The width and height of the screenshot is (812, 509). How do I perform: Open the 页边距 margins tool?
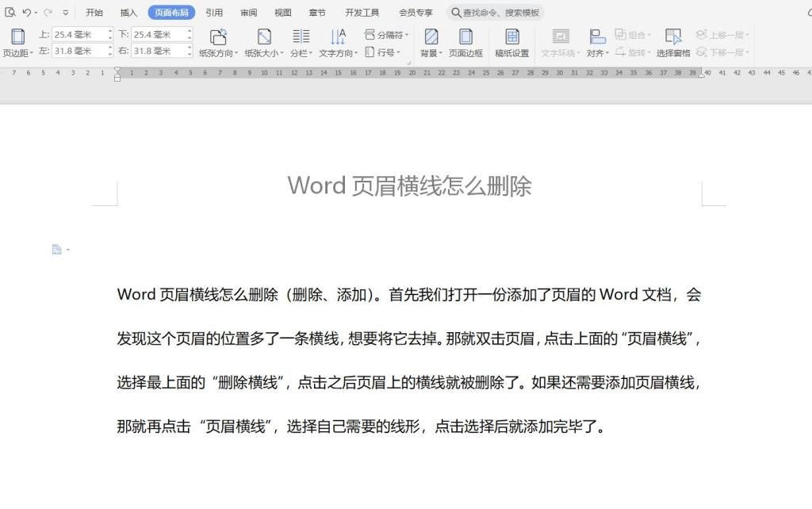coord(17,43)
